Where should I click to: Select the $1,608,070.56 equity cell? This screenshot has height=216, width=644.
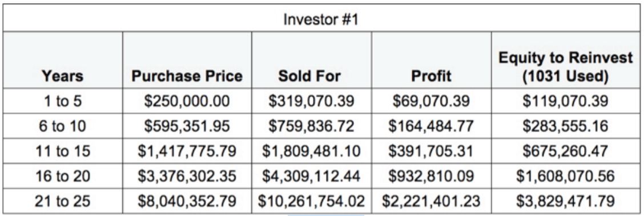click(566, 176)
